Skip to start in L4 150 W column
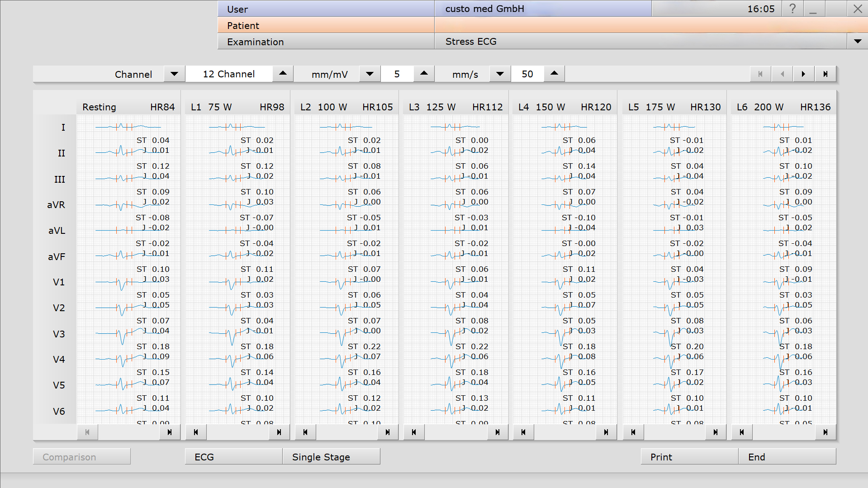 click(x=523, y=432)
